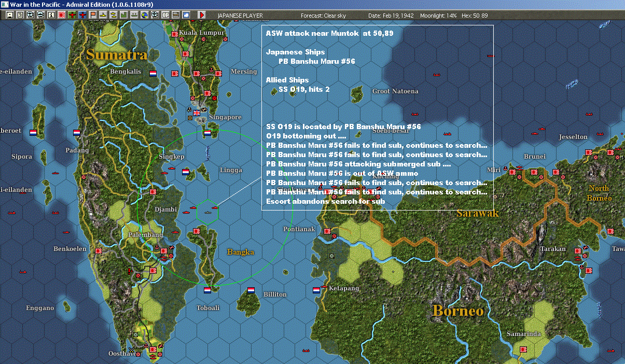Click the green ships on water icon
Screen dimensions: 625x364
click(x=134, y=15)
